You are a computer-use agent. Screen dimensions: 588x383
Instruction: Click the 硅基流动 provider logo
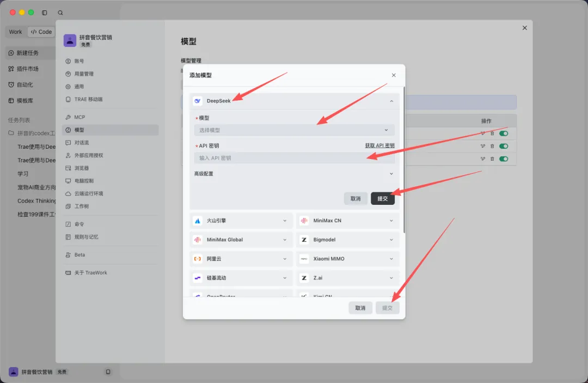198,278
